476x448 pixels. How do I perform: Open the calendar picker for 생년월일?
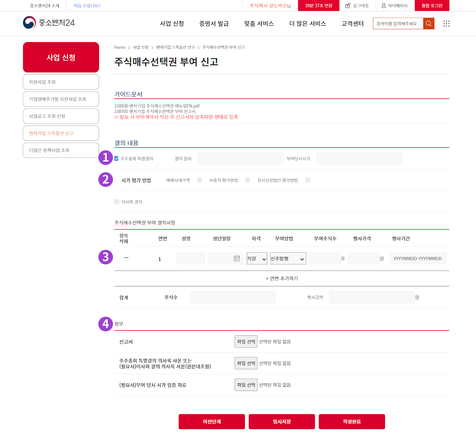click(237, 259)
